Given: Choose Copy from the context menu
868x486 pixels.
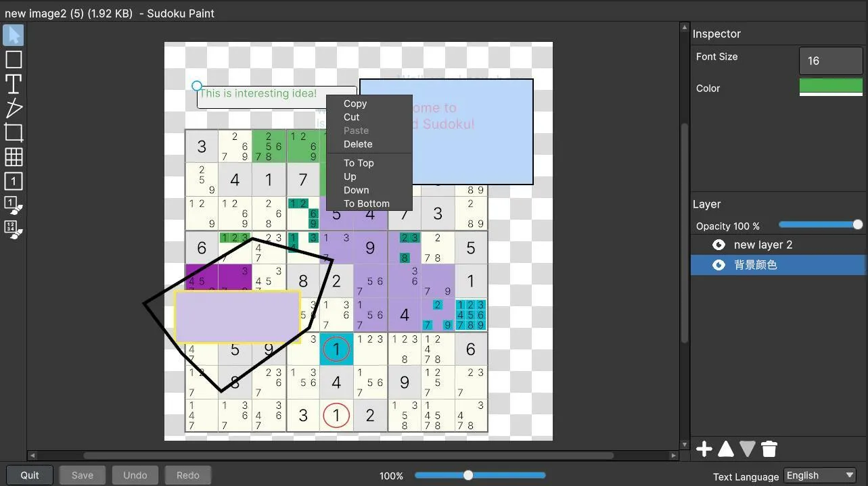Looking at the screenshot, I should [x=355, y=103].
